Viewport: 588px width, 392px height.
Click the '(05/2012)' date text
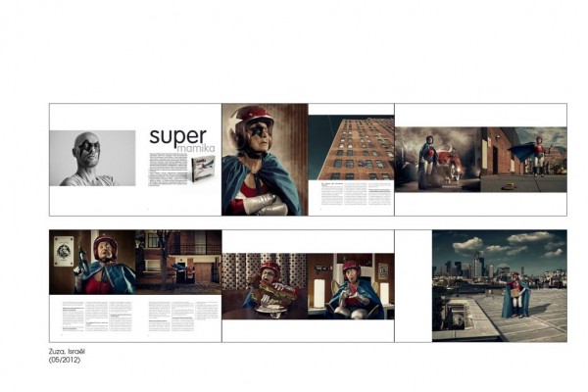tap(68, 360)
